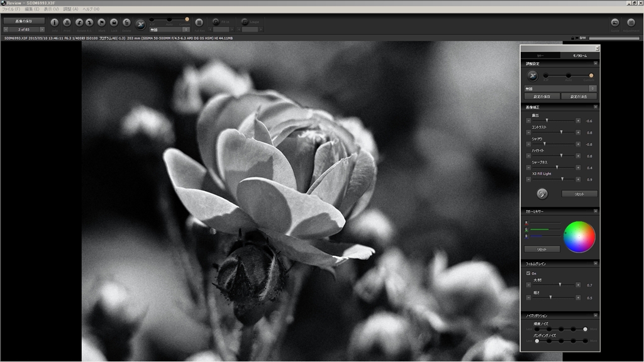This screenshot has height=362, width=644.
Task: Increase film grain 粗さ with plus button
Action: (578, 297)
